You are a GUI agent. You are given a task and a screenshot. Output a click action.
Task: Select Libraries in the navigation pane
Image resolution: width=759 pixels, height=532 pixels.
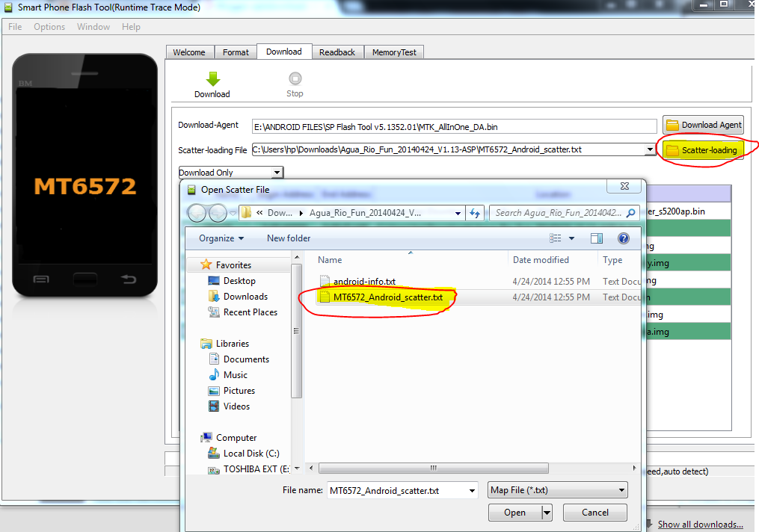[x=233, y=344]
